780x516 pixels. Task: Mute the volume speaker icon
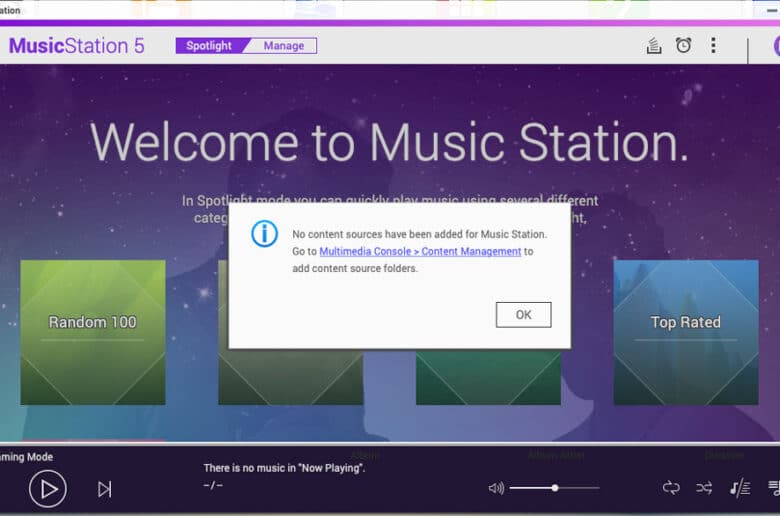(x=496, y=488)
